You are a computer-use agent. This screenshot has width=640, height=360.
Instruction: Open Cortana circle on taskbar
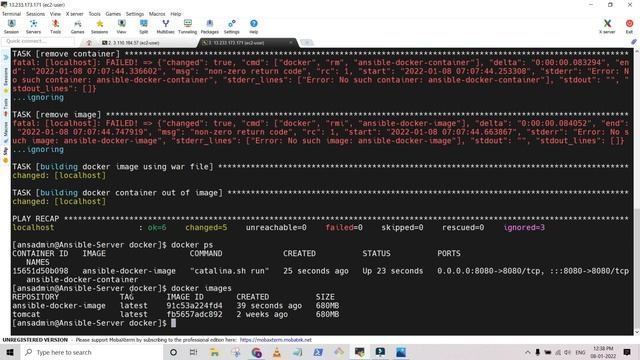point(173,352)
